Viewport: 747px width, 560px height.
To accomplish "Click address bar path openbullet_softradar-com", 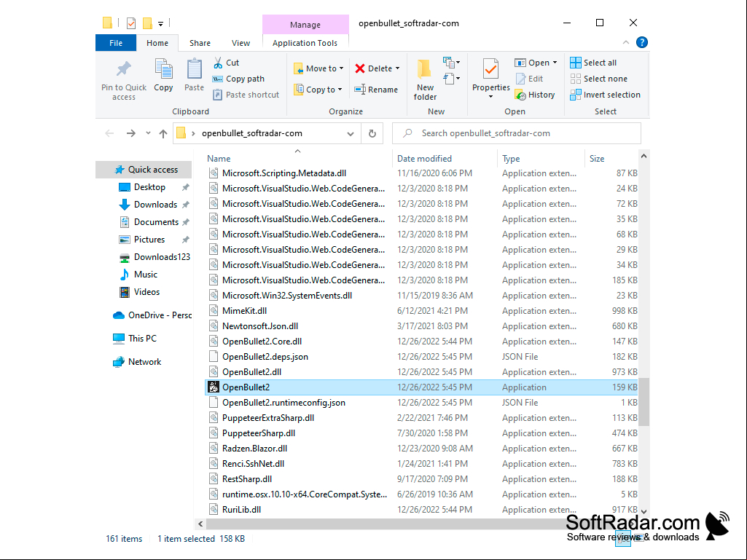I will tap(252, 133).
